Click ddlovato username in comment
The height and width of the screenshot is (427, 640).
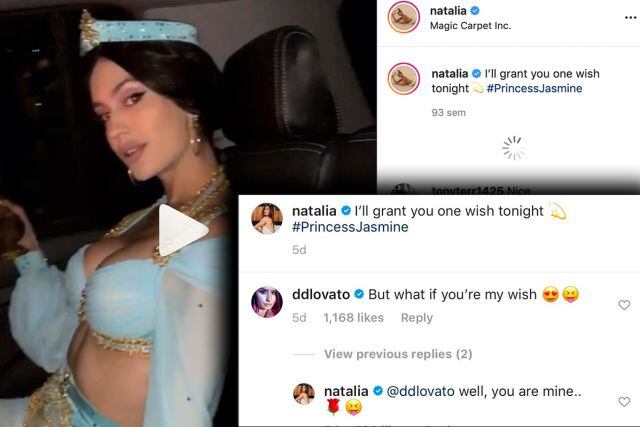[321, 294]
